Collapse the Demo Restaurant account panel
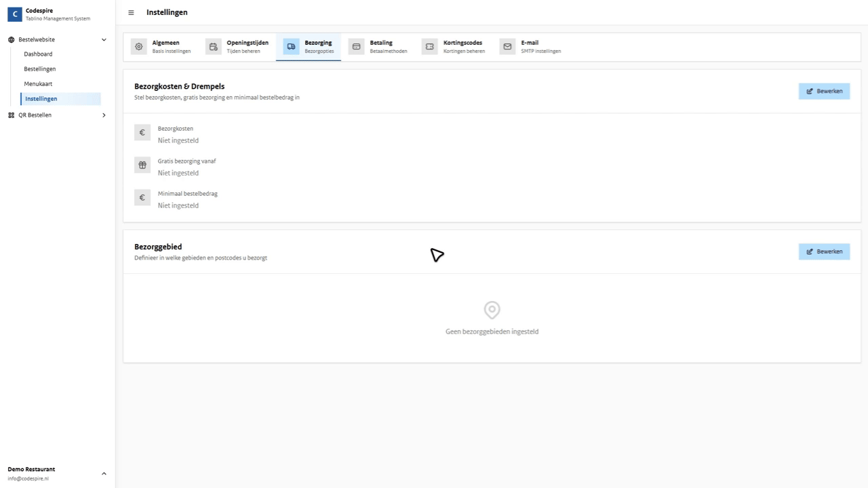868x488 pixels. 104,473
